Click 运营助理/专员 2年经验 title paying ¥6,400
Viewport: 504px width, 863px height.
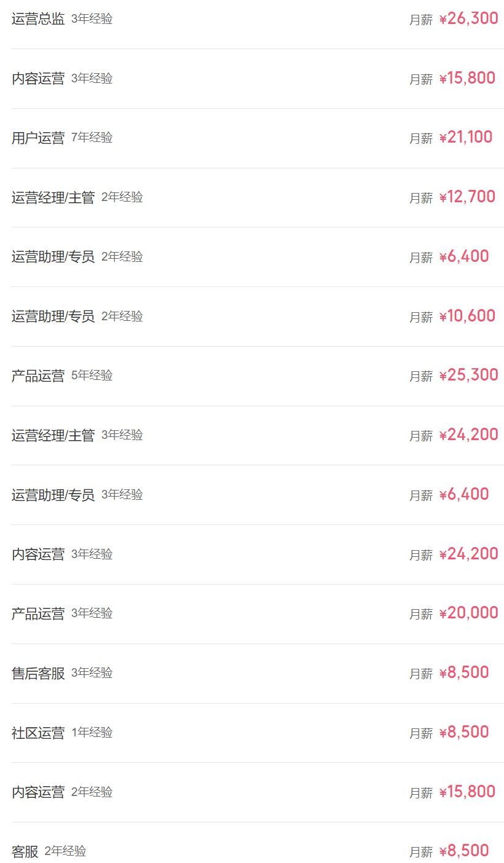click(x=53, y=257)
